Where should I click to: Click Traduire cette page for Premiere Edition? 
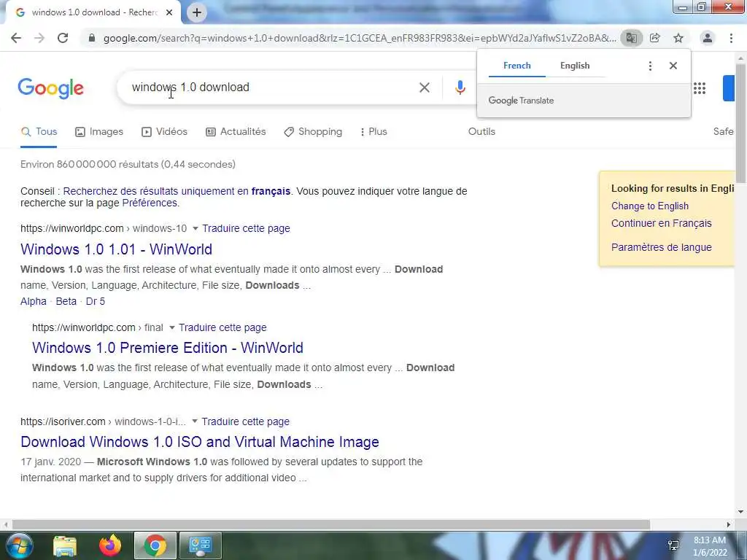pos(222,327)
